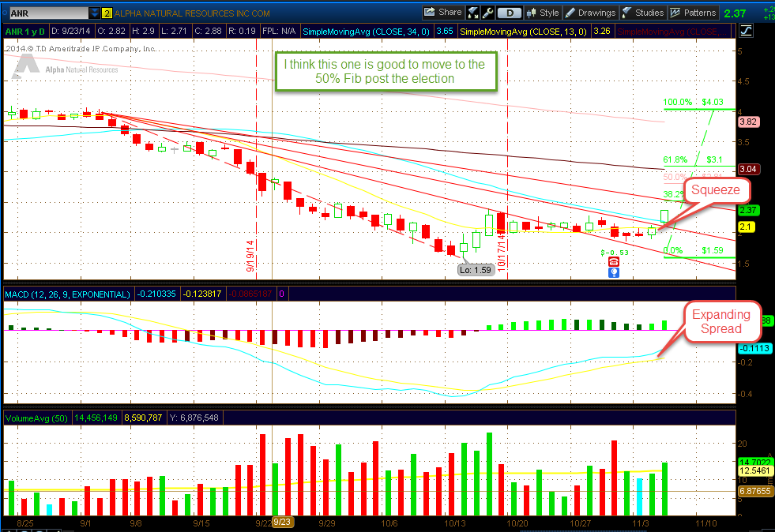Open chart settings wrench icon

pos(487,13)
